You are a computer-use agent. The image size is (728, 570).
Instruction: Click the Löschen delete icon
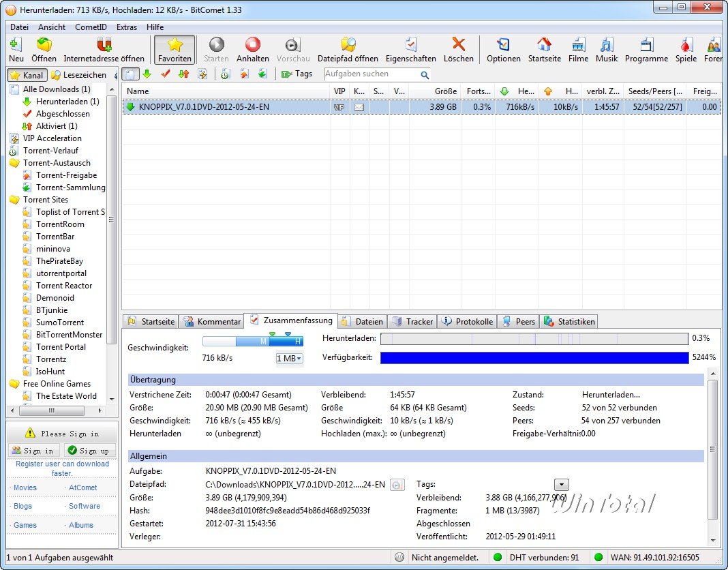pos(458,45)
